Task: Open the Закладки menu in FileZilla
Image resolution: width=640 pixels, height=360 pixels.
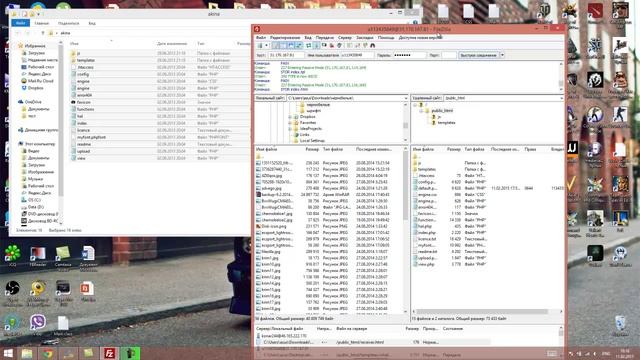Action: [364, 38]
